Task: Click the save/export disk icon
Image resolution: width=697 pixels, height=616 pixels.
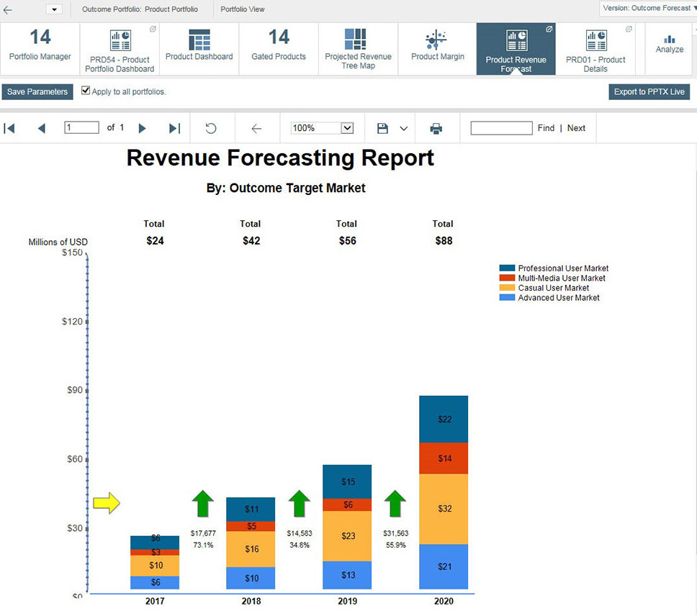Action: [x=382, y=128]
